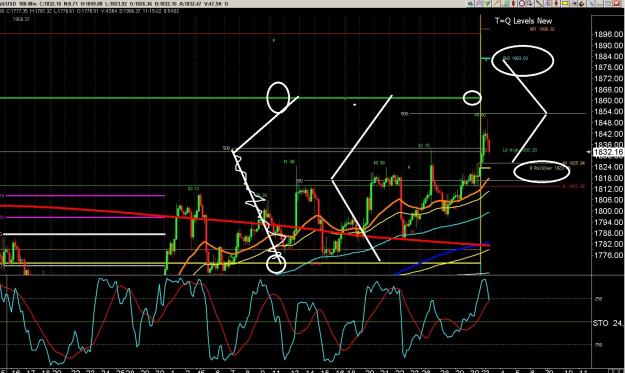The height and width of the screenshot is (373, 625).
Task: Select the diagonal line drawing tool icon
Action: click(539, 4)
